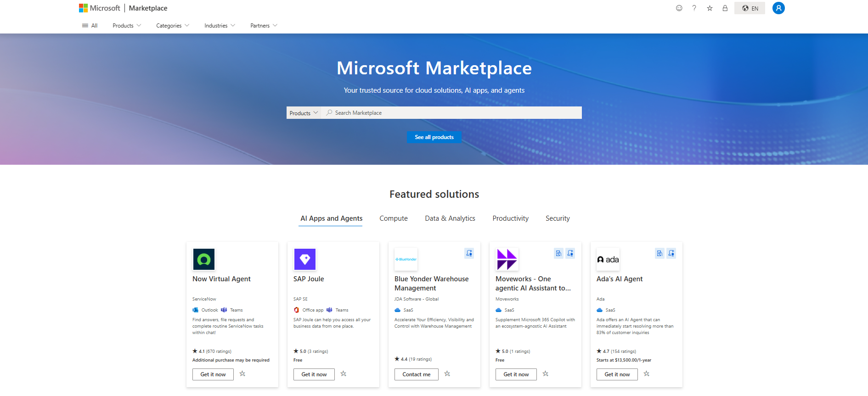The width and height of the screenshot is (868, 396).
Task: Click the Microsoft logo
Action: (x=99, y=8)
